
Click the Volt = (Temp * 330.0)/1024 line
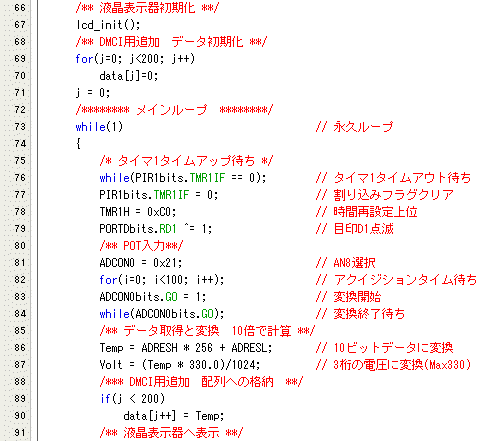(180, 365)
